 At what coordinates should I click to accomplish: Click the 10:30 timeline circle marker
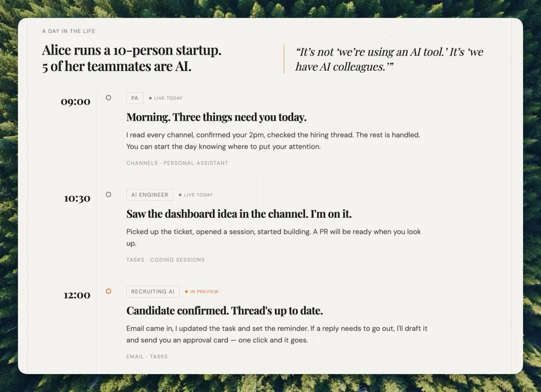pos(108,194)
